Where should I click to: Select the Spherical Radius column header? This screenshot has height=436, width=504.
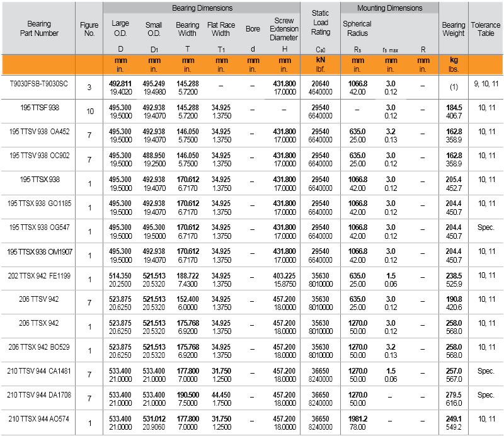coord(357,28)
